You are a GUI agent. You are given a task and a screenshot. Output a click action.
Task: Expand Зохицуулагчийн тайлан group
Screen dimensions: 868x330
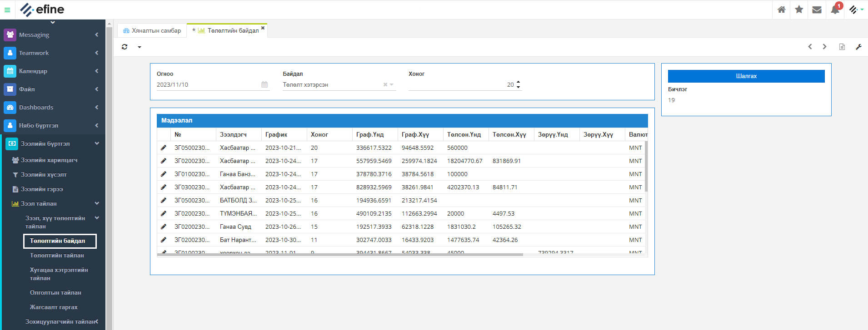pyautogui.click(x=62, y=321)
